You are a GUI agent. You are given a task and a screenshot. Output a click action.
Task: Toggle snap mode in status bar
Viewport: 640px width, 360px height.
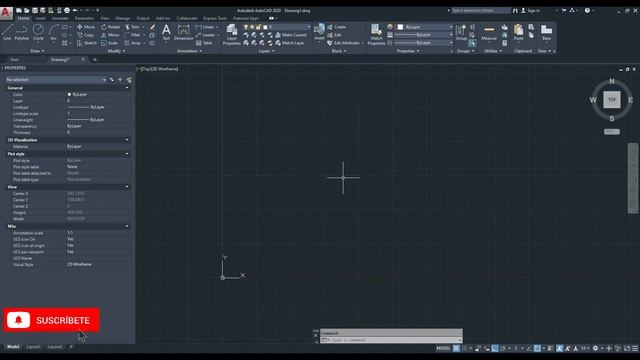pos(464,348)
